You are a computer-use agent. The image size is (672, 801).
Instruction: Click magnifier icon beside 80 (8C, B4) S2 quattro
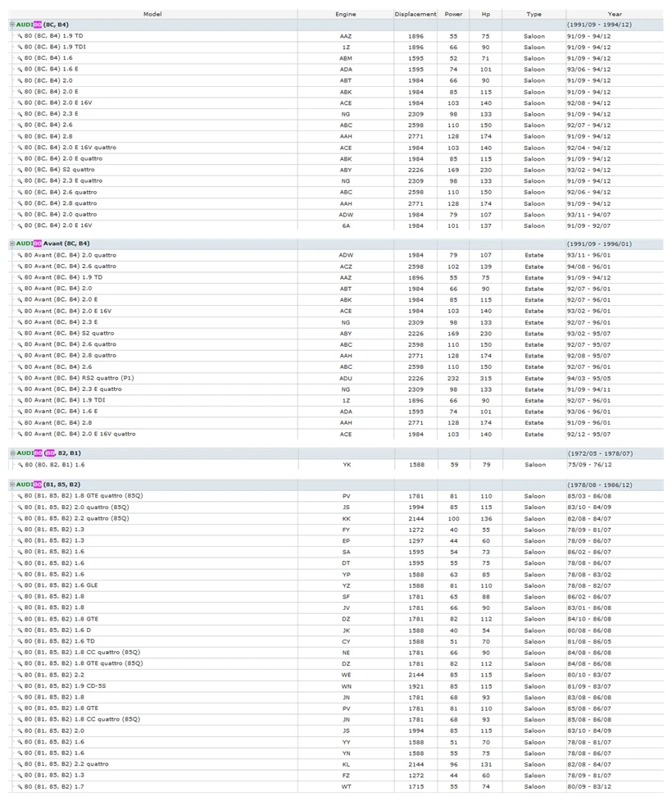pyautogui.click(x=20, y=170)
